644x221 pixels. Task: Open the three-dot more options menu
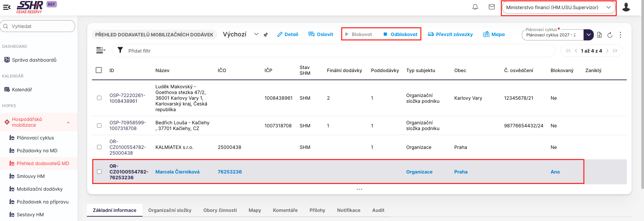[620, 35]
